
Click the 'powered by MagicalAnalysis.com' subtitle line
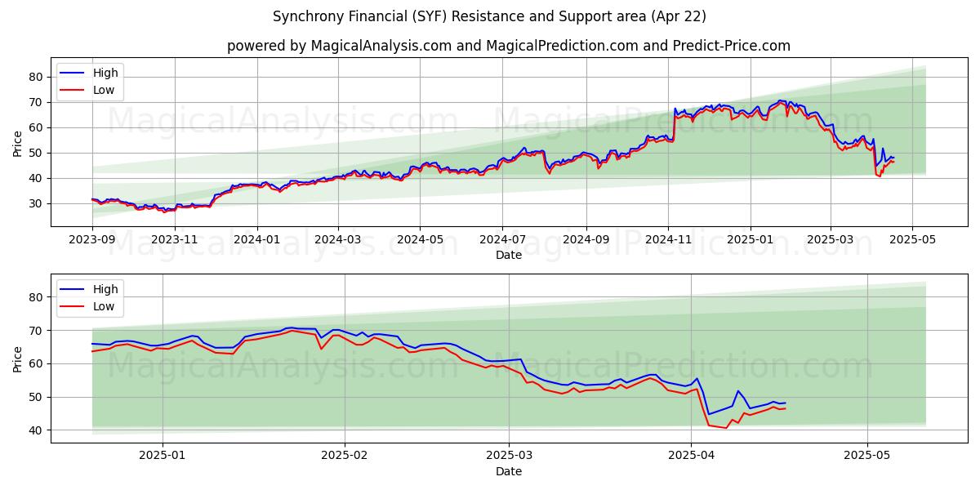pos(508,46)
